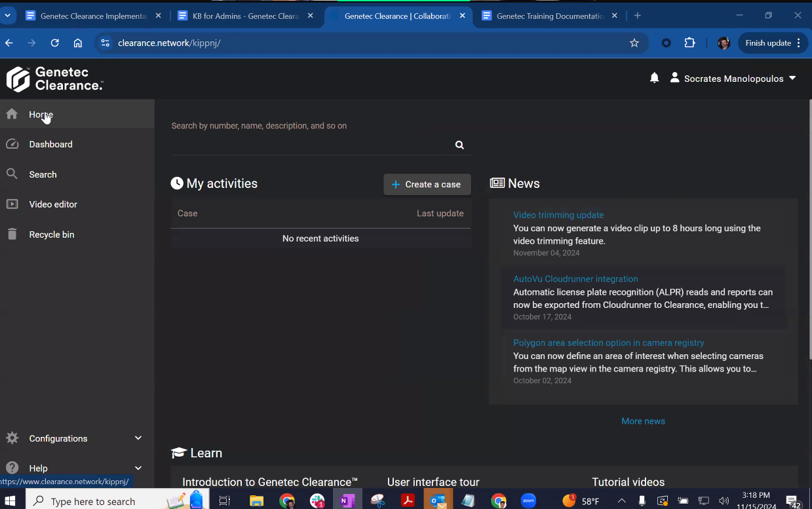Click the Genetec Clearance logo
Viewport: 812px width, 509px height.
pyautogui.click(x=55, y=79)
